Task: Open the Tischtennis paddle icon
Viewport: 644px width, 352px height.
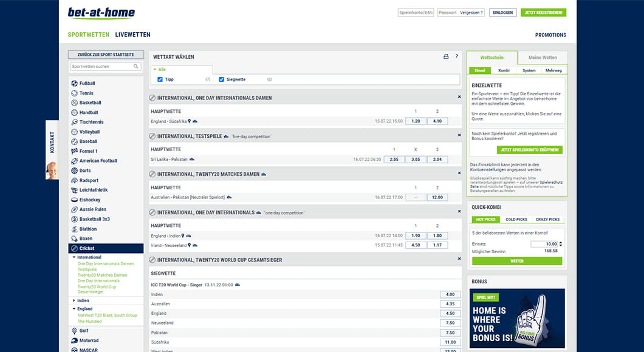Action: [74, 122]
